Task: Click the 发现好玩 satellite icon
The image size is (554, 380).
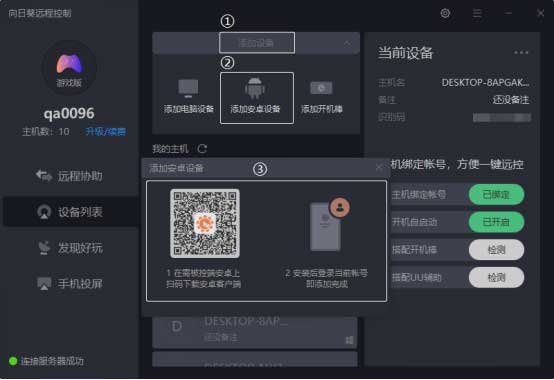Action: 44,248
